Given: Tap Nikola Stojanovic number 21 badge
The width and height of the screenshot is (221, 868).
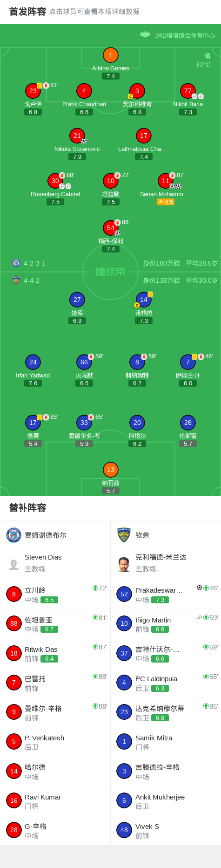Looking at the screenshot, I should click(77, 136).
